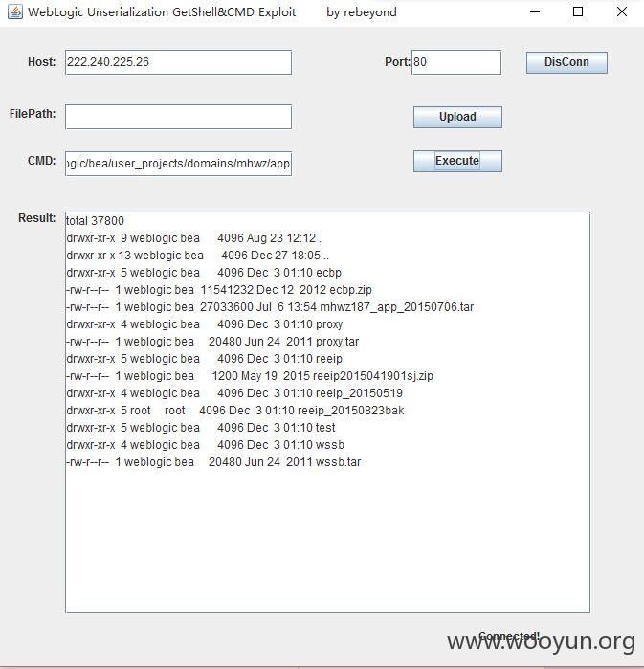
Task: Click the Dec 27 18:05 parent directory row
Action: click(198, 256)
